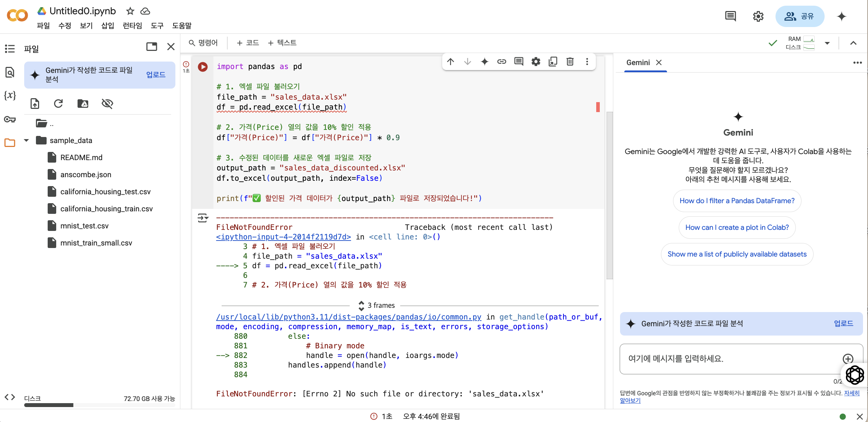Run the code cell with play button

203,67
